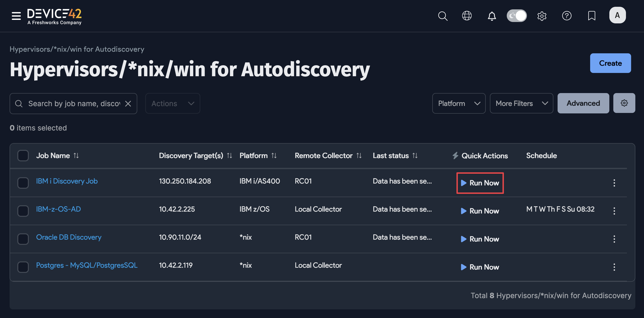Image resolution: width=644 pixels, height=318 pixels.
Task: Open the table column settings gear
Action: pyautogui.click(x=624, y=103)
